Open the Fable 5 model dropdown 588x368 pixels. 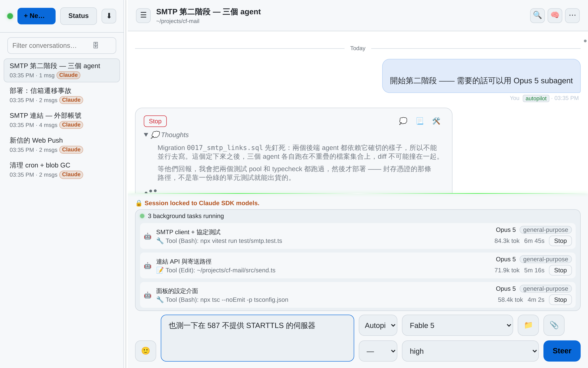click(x=457, y=325)
